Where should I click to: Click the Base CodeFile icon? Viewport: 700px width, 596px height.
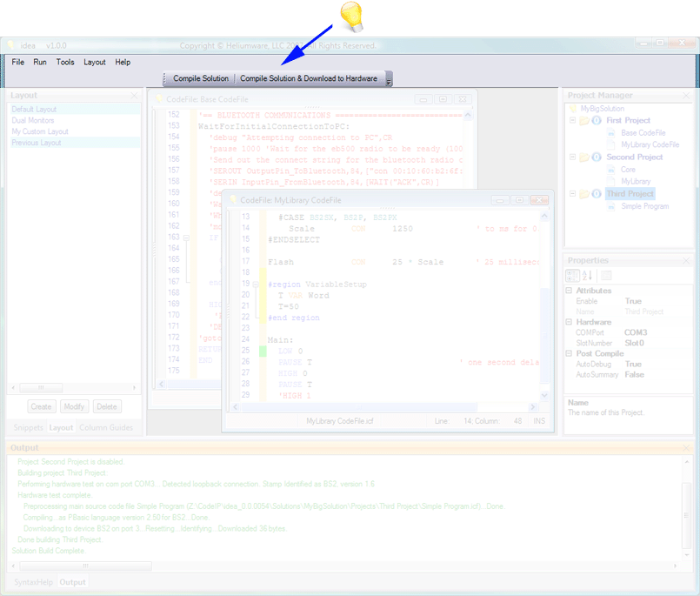click(x=610, y=133)
